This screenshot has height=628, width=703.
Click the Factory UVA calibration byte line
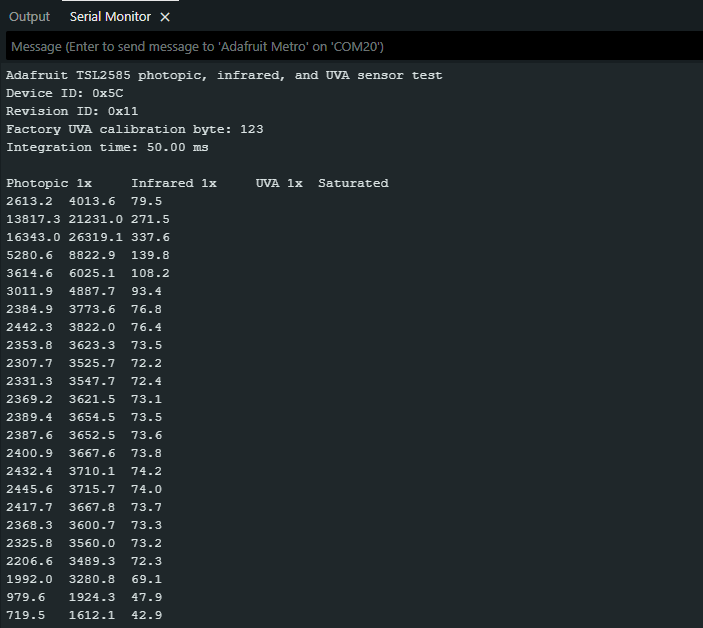[135, 129]
